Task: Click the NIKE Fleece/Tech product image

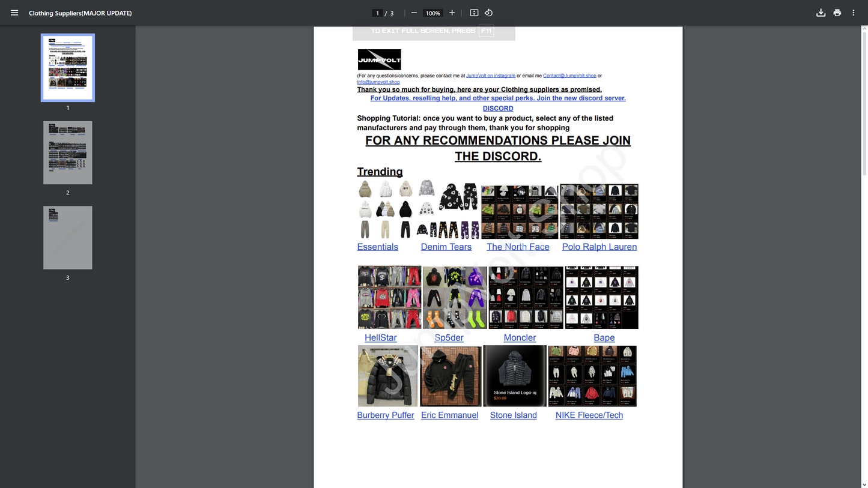Action: (592, 376)
